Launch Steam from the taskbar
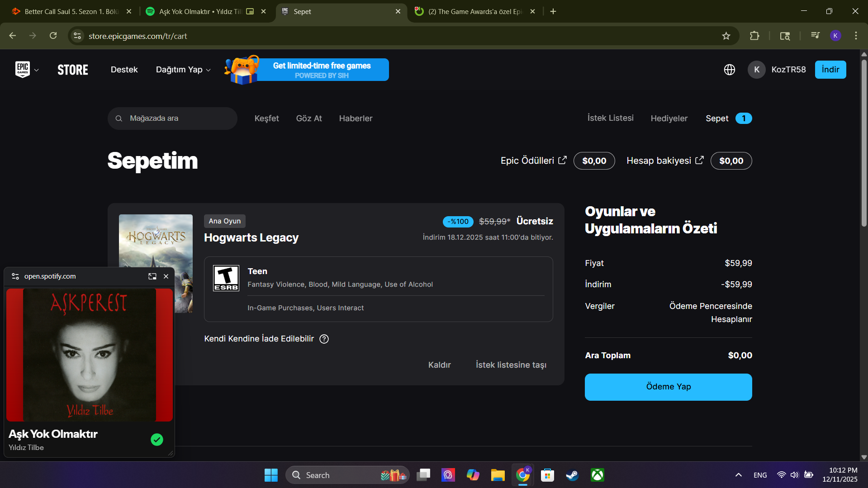The image size is (868, 488). click(x=572, y=475)
